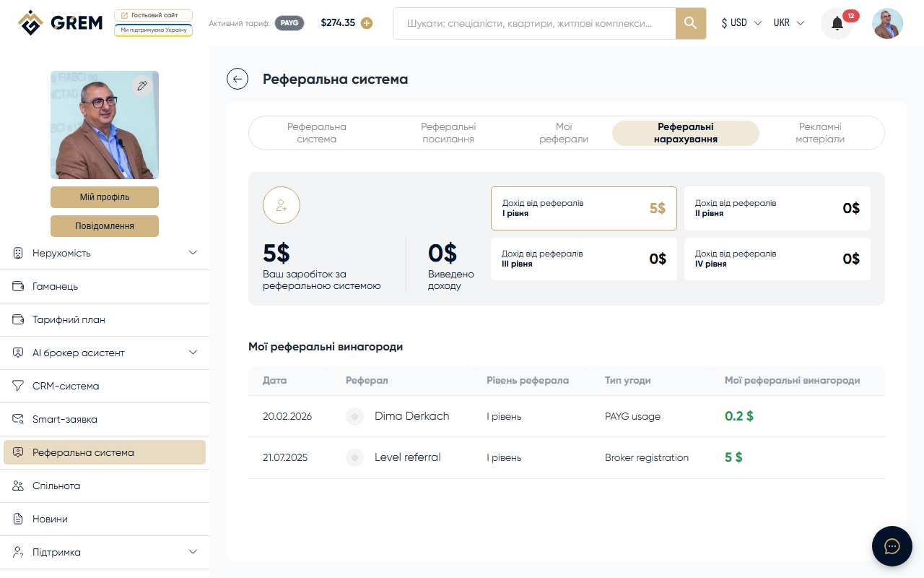Open support chat bubble in bottom corner
Image resolution: width=924 pixels, height=578 pixels.
click(x=892, y=546)
